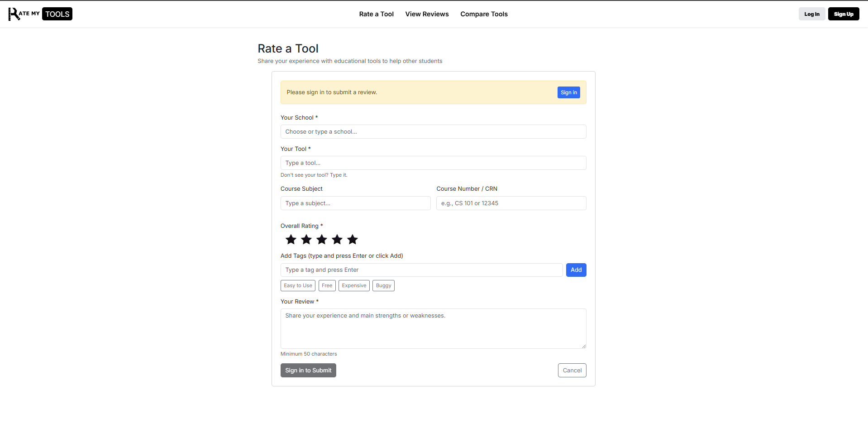Toggle the Expensive tag chip
Screen dimensions: 868x429
click(354, 285)
